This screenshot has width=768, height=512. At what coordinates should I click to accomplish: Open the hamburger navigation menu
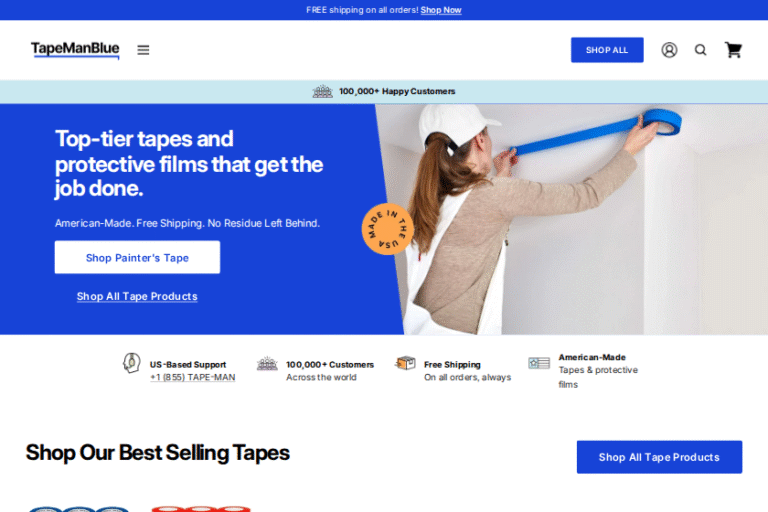click(x=143, y=50)
